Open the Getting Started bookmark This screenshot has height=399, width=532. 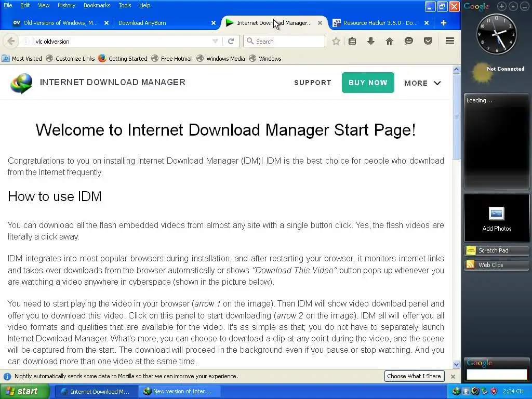click(x=123, y=59)
